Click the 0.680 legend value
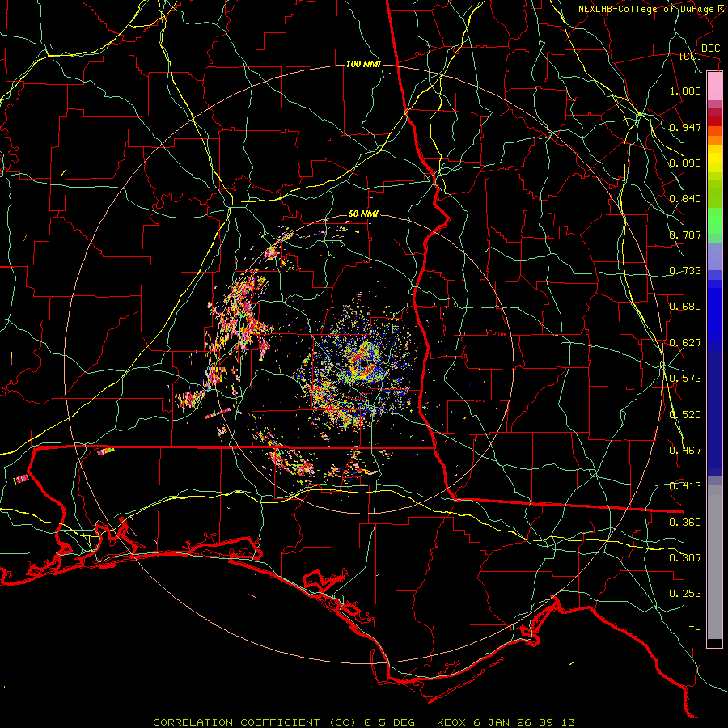The width and height of the screenshot is (728, 728). 685,307
